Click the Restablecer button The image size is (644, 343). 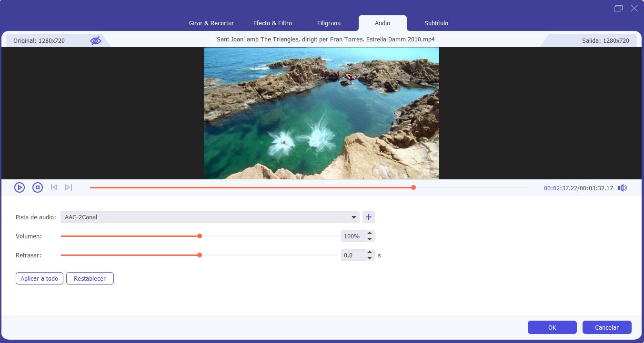tap(90, 278)
